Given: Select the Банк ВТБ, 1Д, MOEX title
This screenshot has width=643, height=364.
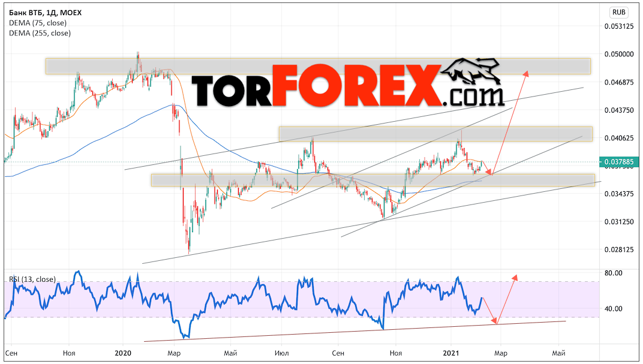Looking at the screenshot, I should 45,13.
